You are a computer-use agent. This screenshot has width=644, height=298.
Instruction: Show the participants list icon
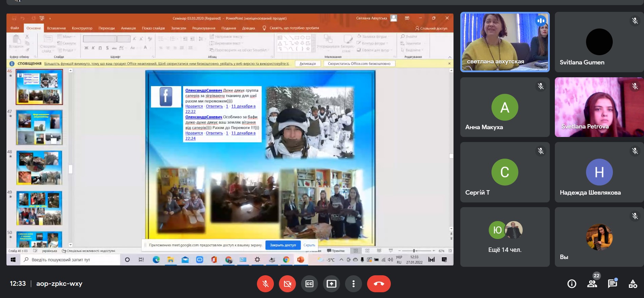pos(592,284)
